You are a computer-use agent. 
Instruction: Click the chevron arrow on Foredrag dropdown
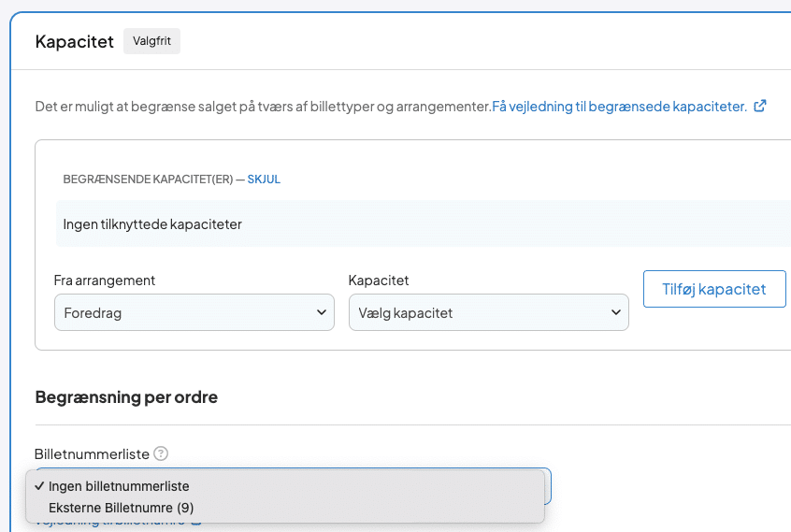[321, 313]
